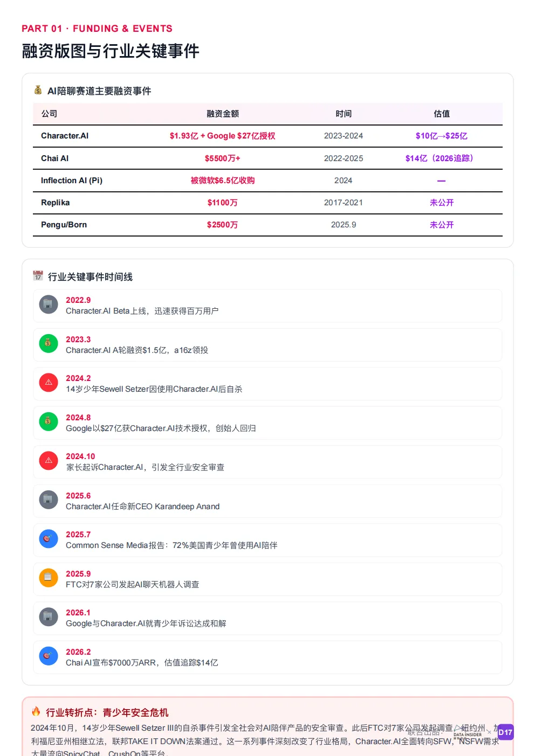Click the green money icon for 2024.8 event
535x756 pixels.
(x=49, y=421)
